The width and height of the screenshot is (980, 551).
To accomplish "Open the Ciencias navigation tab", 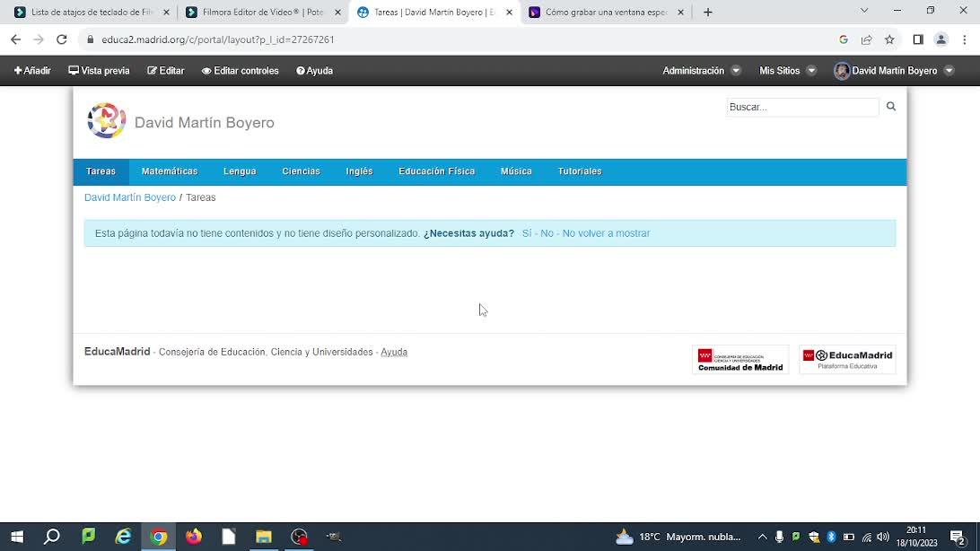I will pyautogui.click(x=301, y=171).
